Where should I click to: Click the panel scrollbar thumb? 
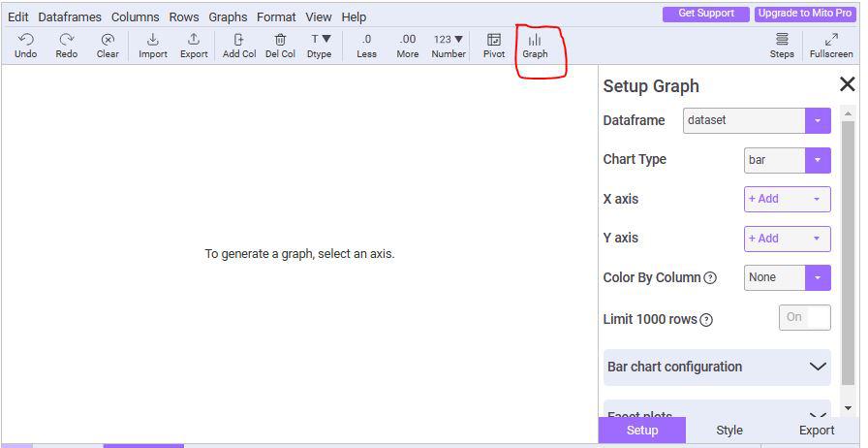pyautogui.click(x=848, y=252)
